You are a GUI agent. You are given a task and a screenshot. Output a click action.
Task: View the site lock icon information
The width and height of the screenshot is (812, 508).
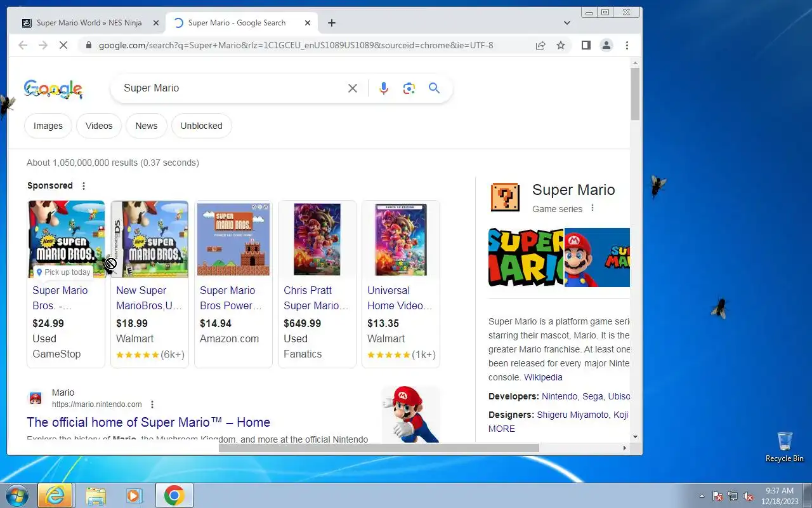pos(88,45)
